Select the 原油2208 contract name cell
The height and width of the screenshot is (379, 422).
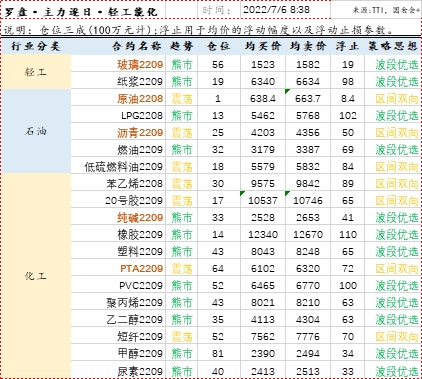coord(118,98)
